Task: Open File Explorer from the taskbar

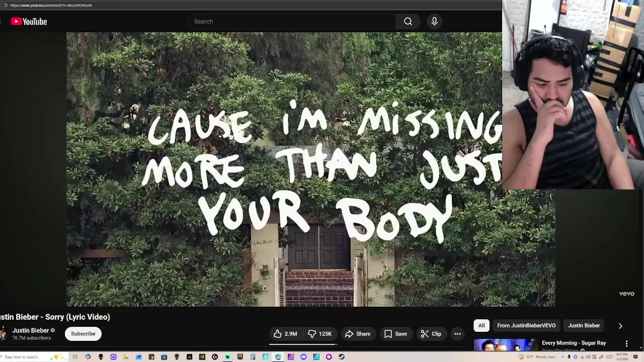Action: click(126, 357)
